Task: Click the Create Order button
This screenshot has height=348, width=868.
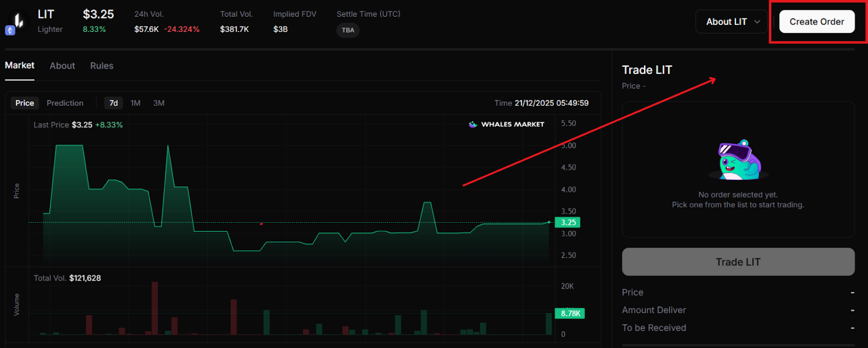Action: coord(816,22)
